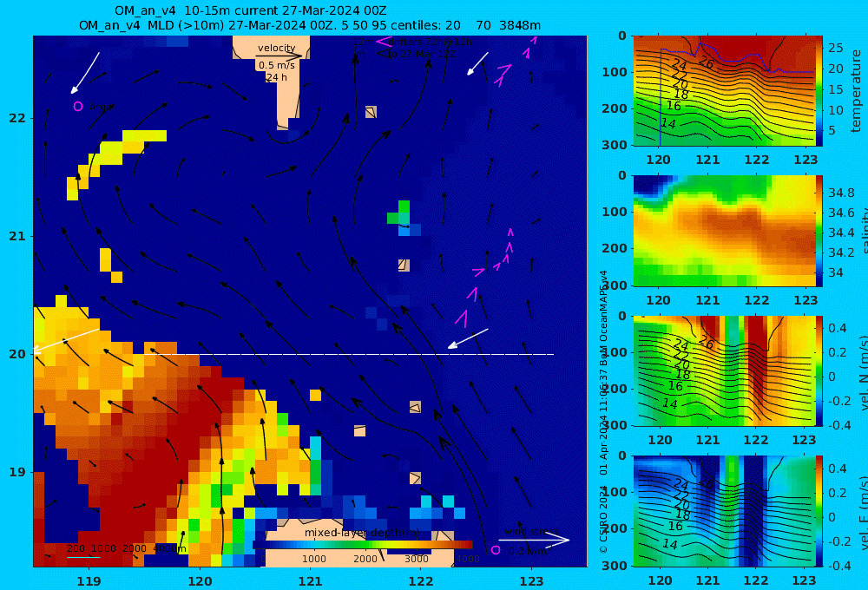Click longitude tick 122 on main map
This screenshot has height=590, width=868.
pyautogui.click(x=421, y=581)
